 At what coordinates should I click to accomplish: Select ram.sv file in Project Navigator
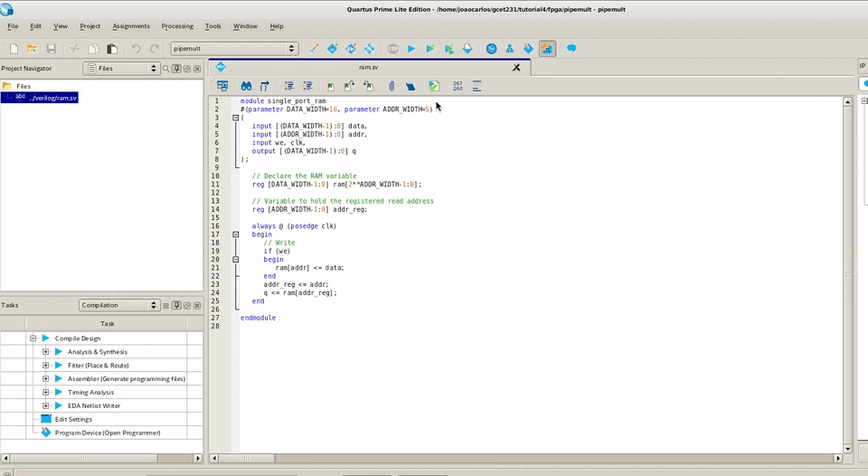point(52,98)
